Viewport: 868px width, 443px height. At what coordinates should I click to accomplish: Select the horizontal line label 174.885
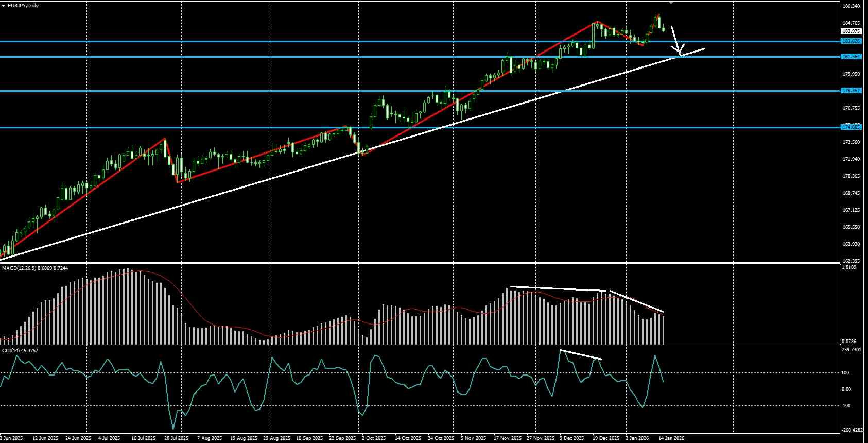[851, 127]
